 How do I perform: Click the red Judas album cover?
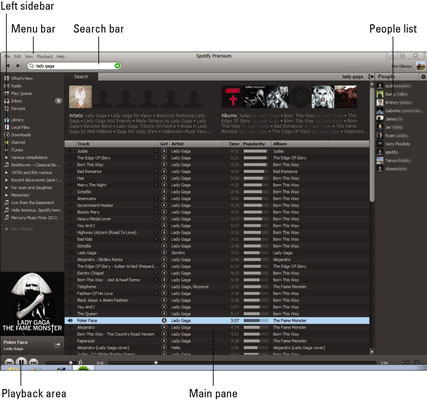click(x=233, y=97)
